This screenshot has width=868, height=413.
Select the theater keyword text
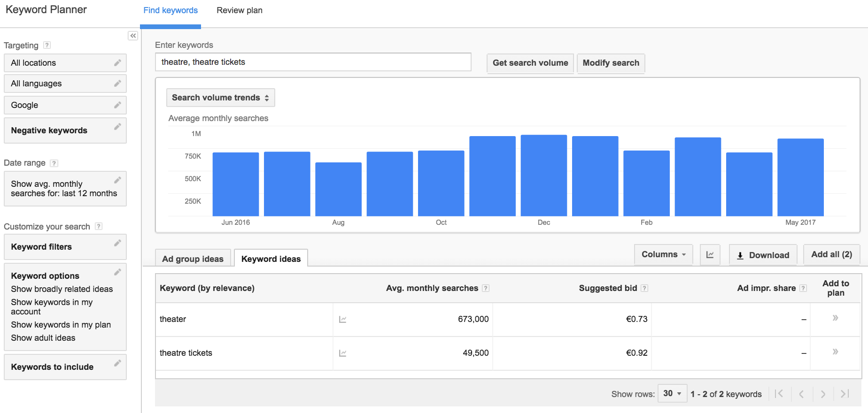[x=173, y=319]
